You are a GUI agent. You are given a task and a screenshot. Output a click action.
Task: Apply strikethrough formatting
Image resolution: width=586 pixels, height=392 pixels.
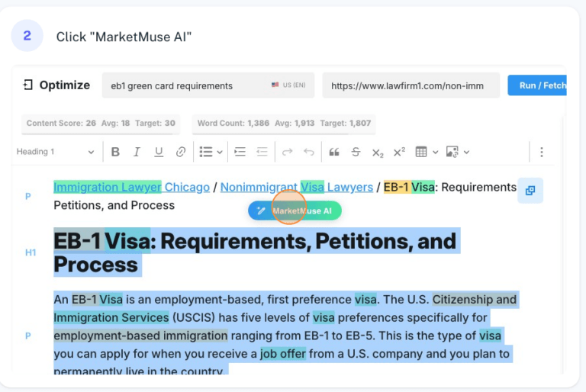point(356,152)
